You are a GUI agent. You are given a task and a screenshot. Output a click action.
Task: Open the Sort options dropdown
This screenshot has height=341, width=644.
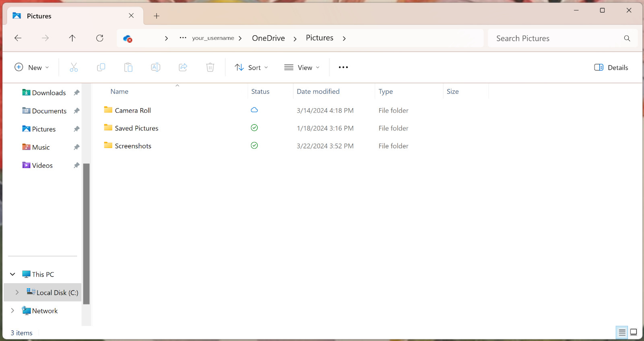(251, 67)
